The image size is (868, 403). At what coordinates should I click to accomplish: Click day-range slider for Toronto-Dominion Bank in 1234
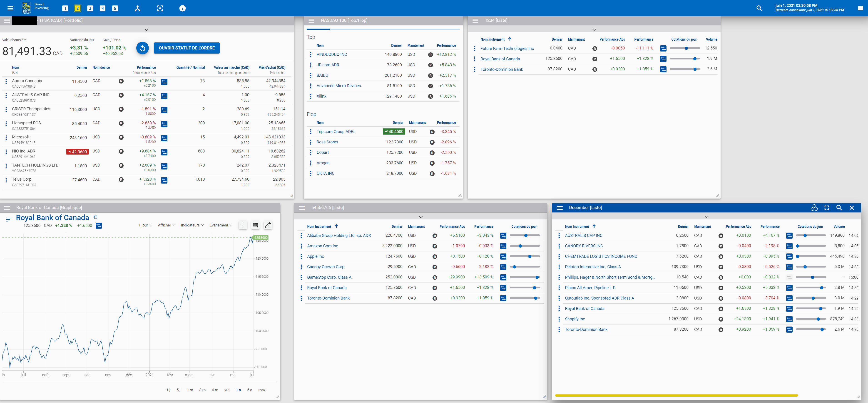[685, 69]
